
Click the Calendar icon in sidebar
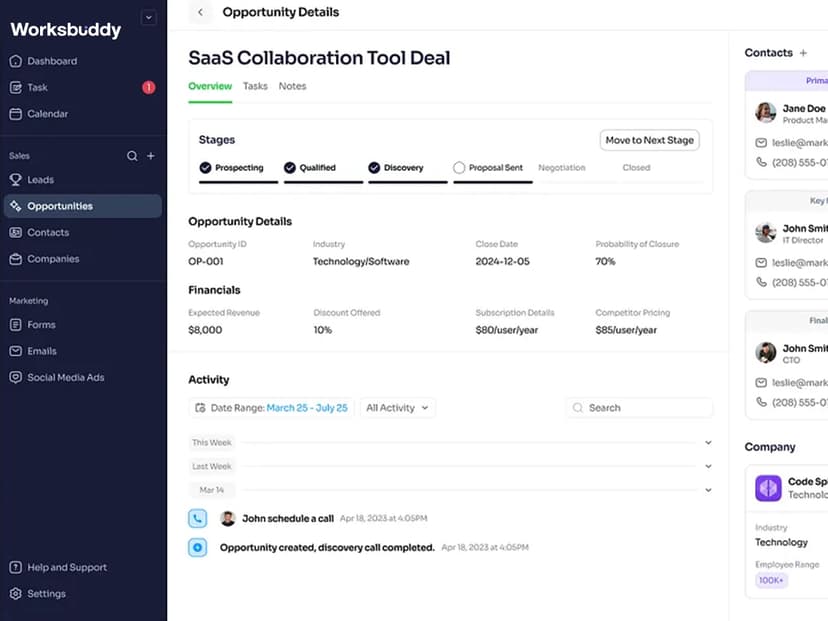pos(16,114)
